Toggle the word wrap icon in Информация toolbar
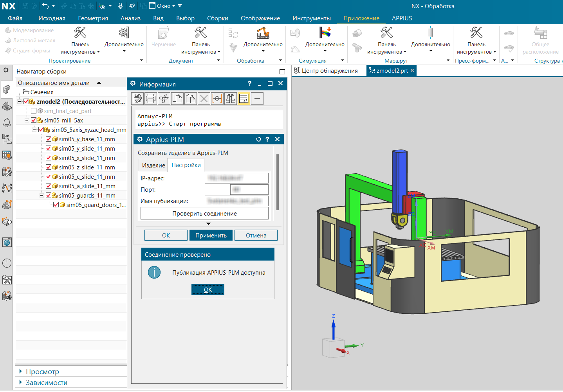Screen dimensions: 563x392 coord(244,99)
